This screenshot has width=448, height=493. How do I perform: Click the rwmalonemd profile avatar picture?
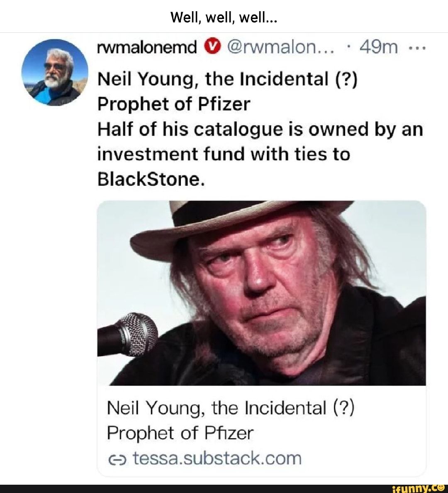click(x=55, y=72)
